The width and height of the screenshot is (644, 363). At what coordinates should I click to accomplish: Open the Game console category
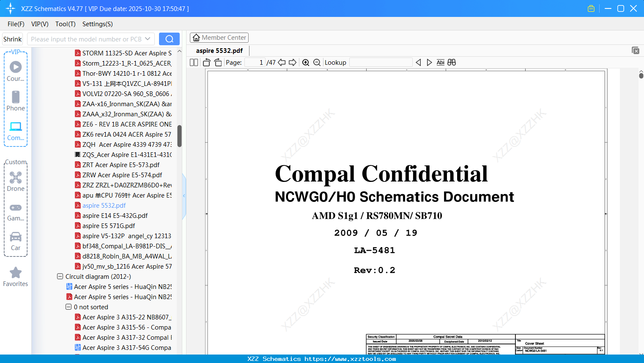coord(16,212)
